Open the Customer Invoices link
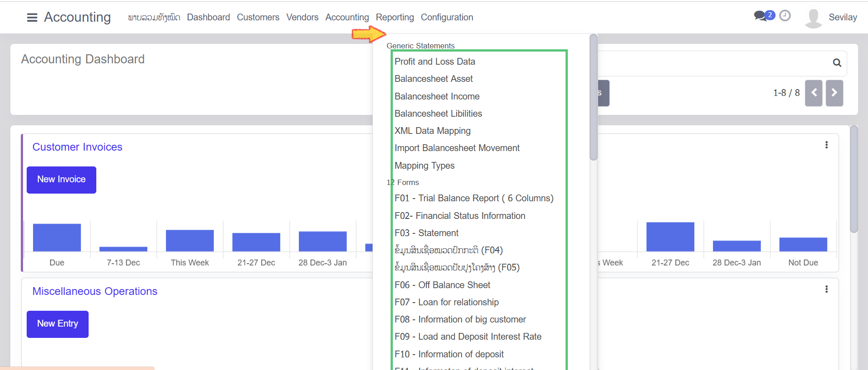 coord(77,147)
